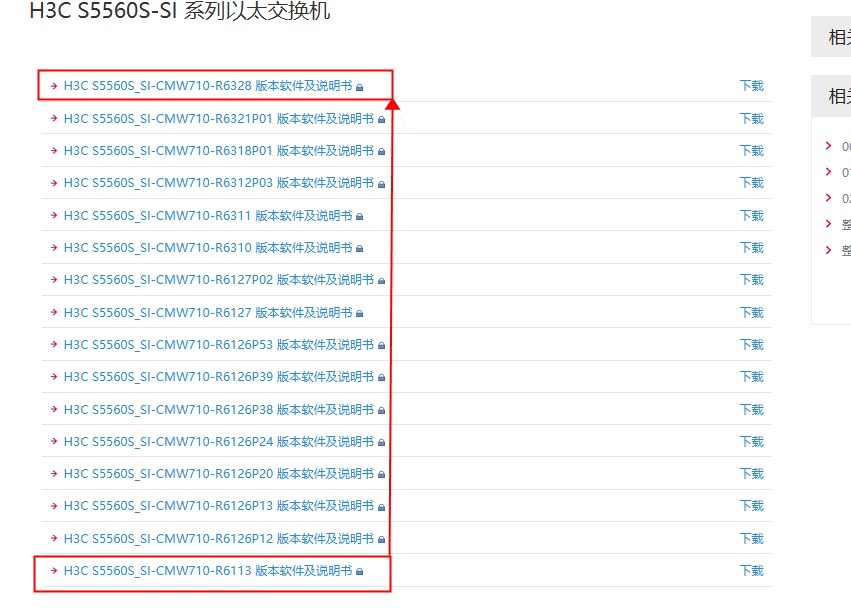This screenshot has height=608, width=851.
Task: Download the R6126P13 version package
Action: pyautogui.click(x=752, y=505)
